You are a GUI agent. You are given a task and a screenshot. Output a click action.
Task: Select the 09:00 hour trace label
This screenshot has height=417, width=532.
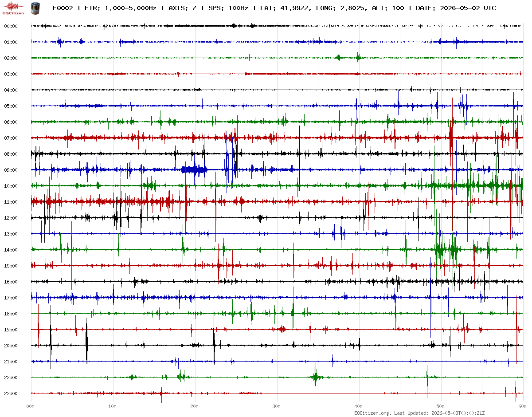(x=11, y=170)
